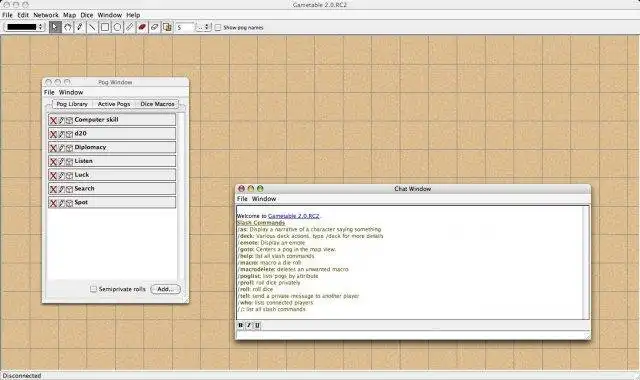Delete the Spot macro
The image size is (640, 380).
coord(53,203)
